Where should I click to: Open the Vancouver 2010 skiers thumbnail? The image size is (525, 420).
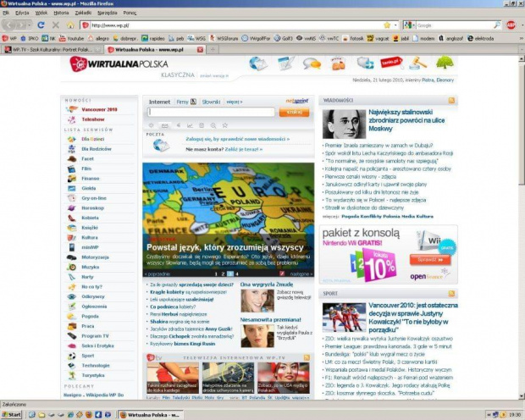(344, 318)
